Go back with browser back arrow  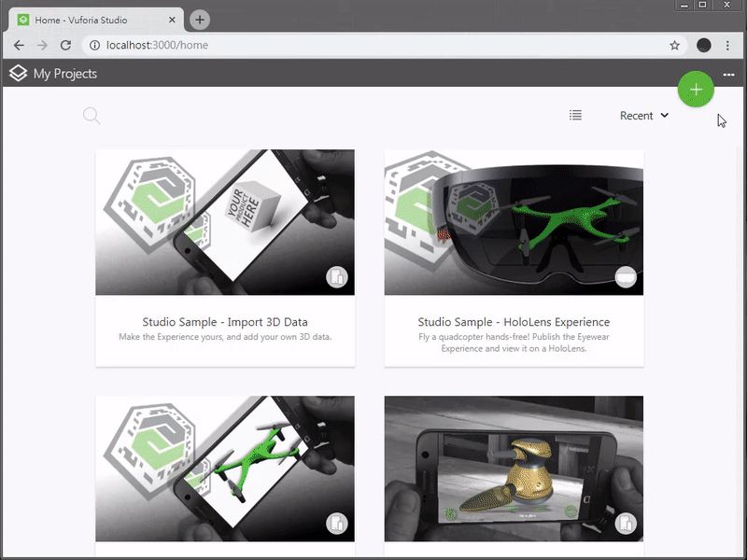[19, 45]
